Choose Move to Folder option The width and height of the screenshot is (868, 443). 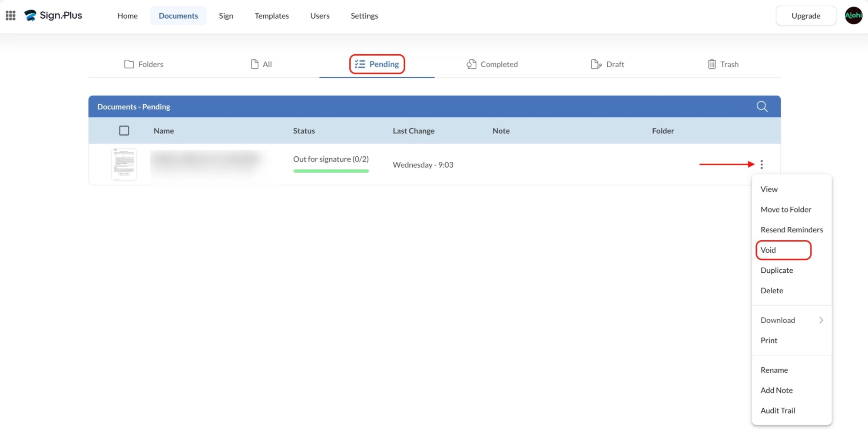785,209
